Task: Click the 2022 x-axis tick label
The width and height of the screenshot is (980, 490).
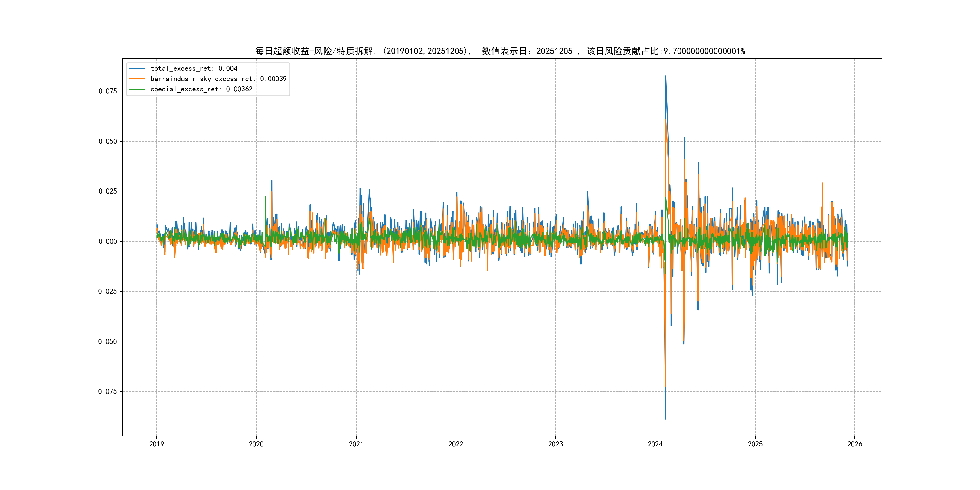Action: click(x=456, y=444)
